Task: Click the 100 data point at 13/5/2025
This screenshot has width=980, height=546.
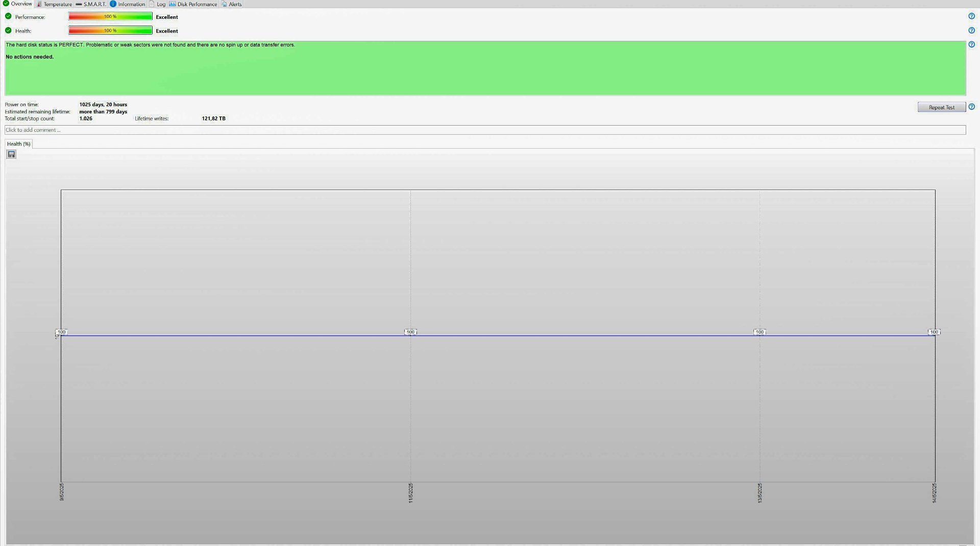Action: click(x=759, y=332)
